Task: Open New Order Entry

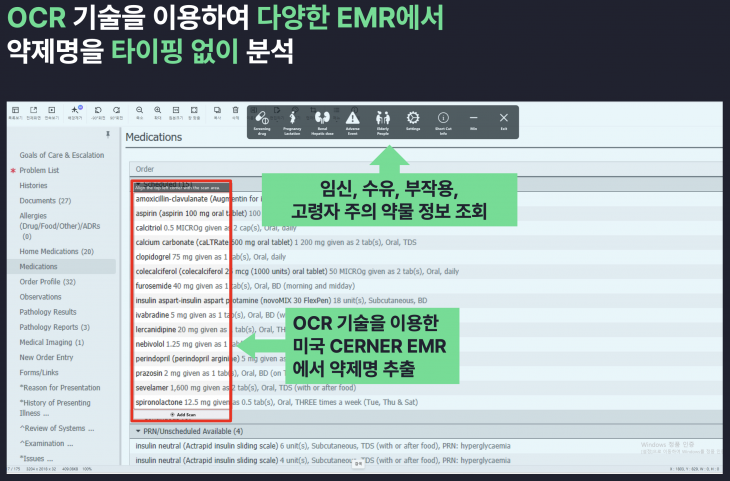Action: tap(46, 357)
